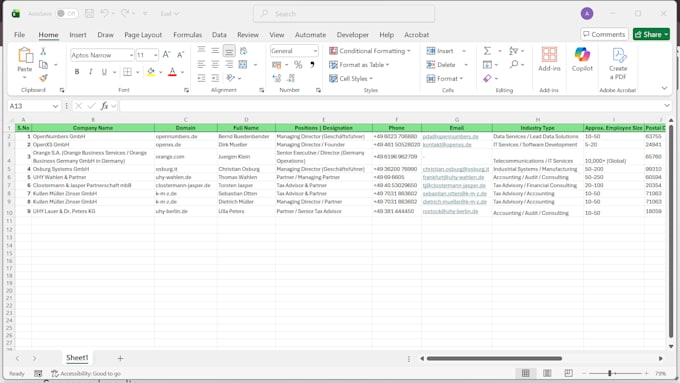
Task: Open the Sheet1 worksheet tab
Action: (77, 358)
